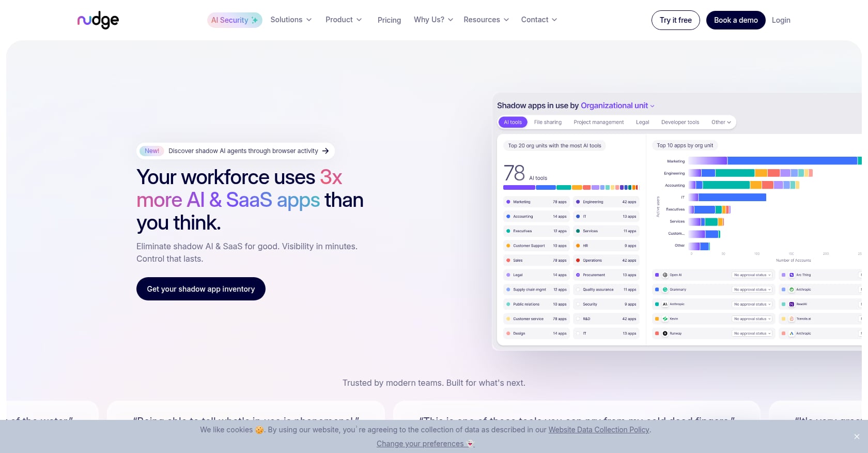The height and width of the screenshot is (453, 868).
Task: Click the 78 AI tools segmented bar
Action: [x=571, y=188]
